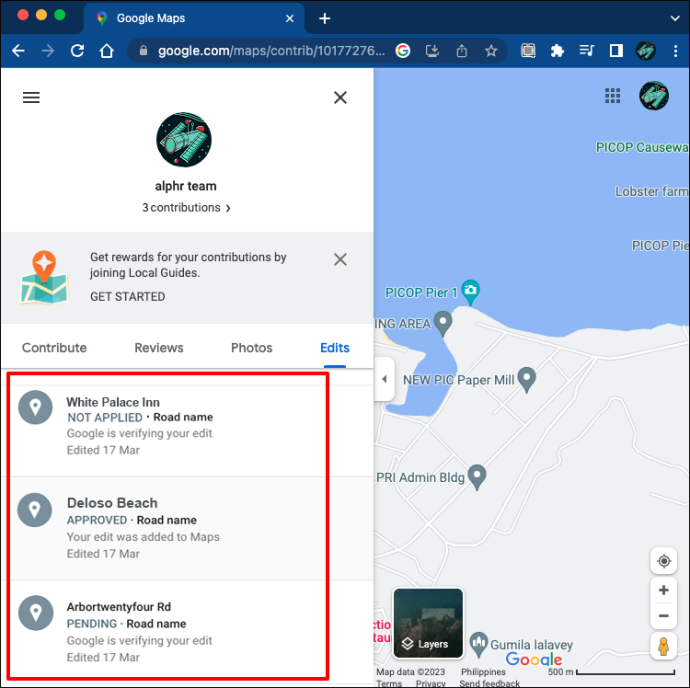The height and width of the screenshot is (688, 690).
Task: Click the Lobster farm map label
Action: pyautogui.click(x=651, y=191)
